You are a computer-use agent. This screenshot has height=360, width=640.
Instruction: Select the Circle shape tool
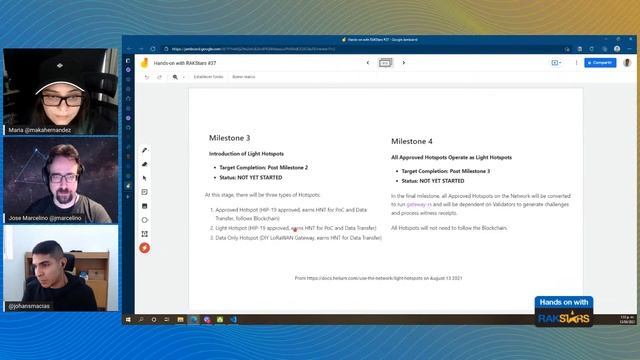coord(144,220)
